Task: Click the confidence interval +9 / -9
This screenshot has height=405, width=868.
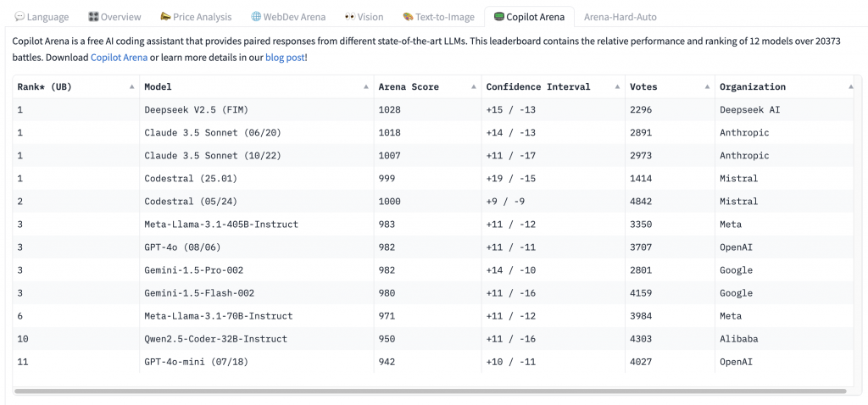Action: pyautogui.click(x=505, y=202)
